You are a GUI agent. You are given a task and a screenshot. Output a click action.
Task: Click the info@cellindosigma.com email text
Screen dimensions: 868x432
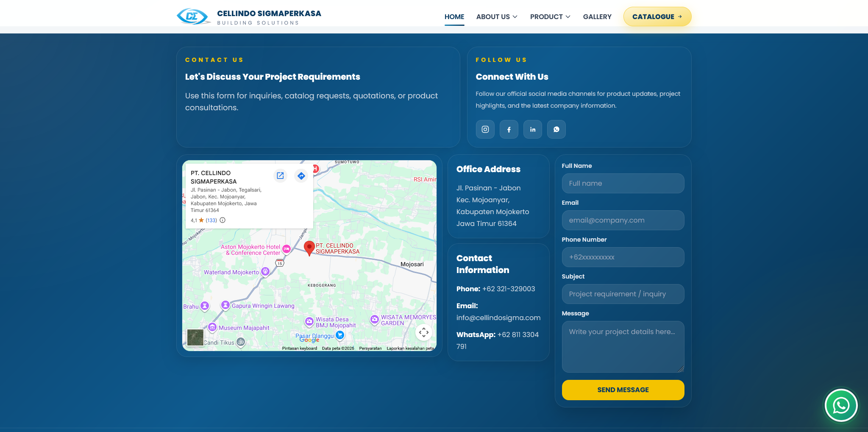498,318
